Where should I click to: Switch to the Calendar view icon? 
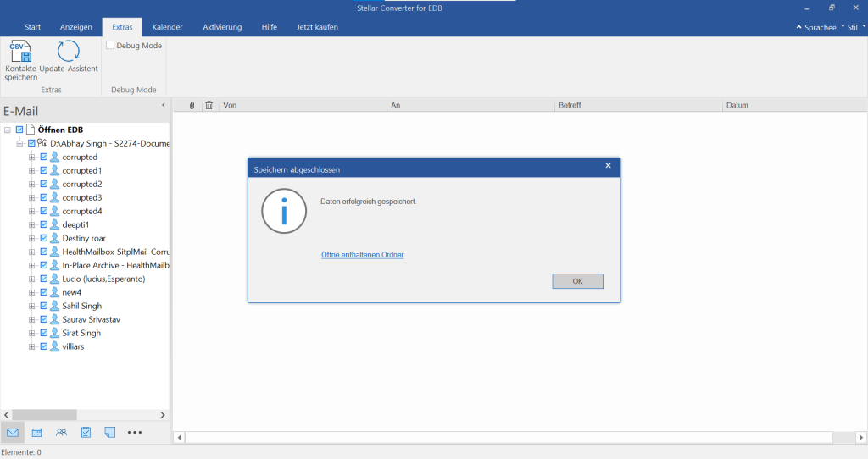point(37,433)
